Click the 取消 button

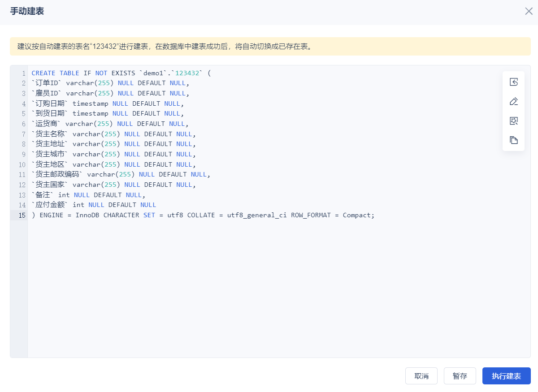click(x=421, y=376)
